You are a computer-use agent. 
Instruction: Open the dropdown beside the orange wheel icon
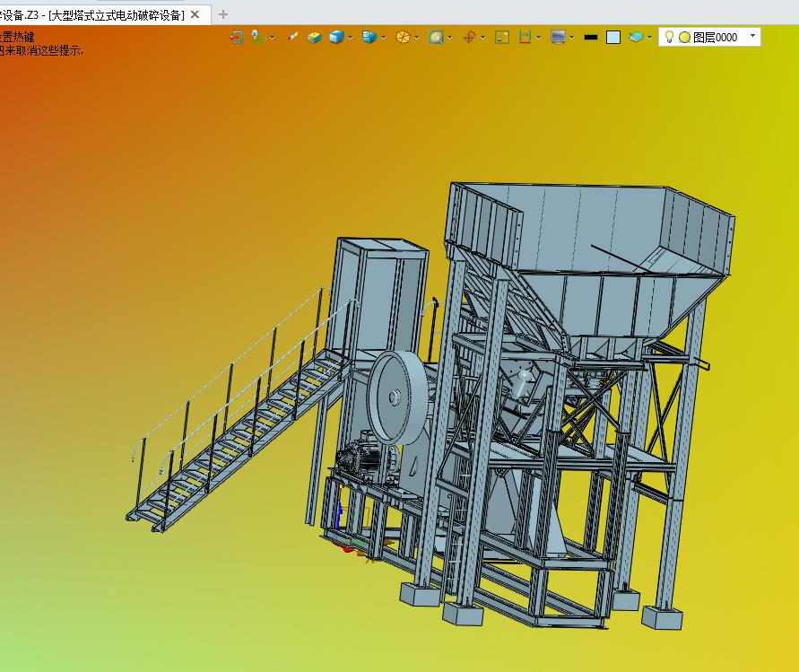pos(416,38)
